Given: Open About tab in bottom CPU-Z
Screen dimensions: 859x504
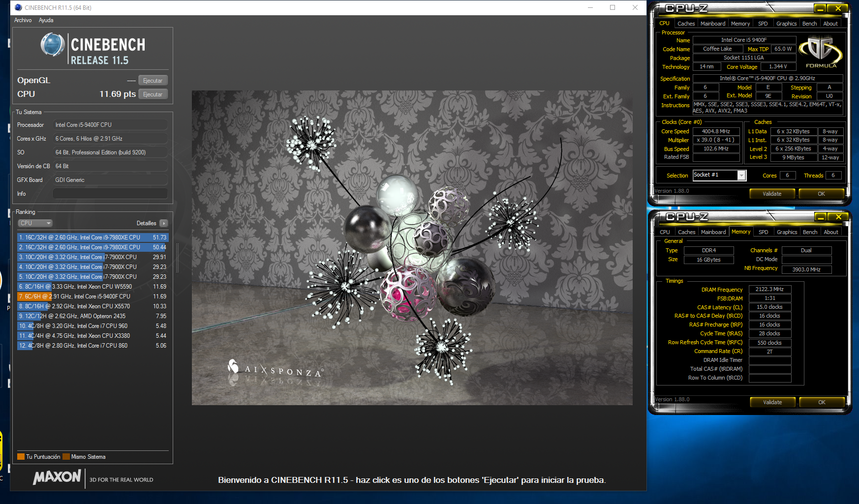Looking at the screenshot, I should pos(831,232).
